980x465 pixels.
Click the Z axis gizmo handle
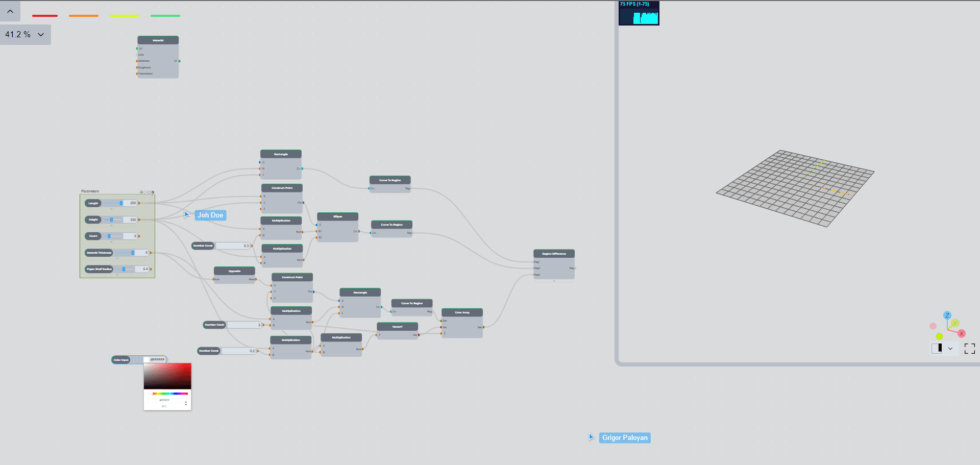click(947, 315)
